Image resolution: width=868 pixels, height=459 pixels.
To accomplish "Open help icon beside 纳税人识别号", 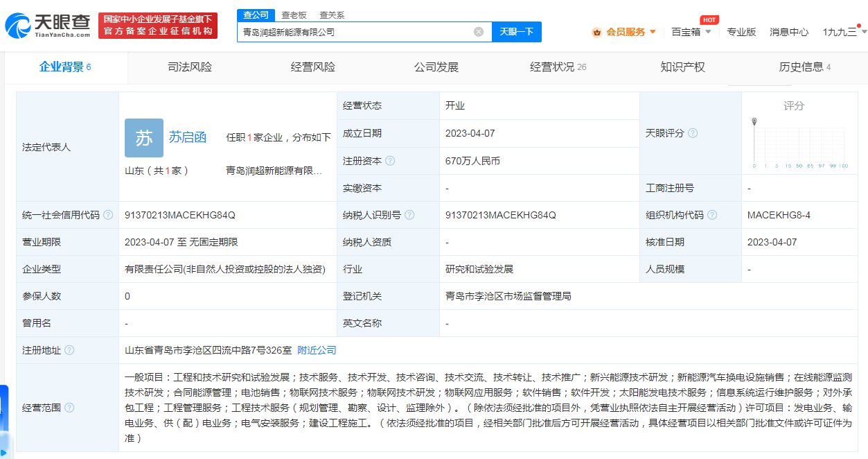I will pyautogui.click(x=409, y=215).
